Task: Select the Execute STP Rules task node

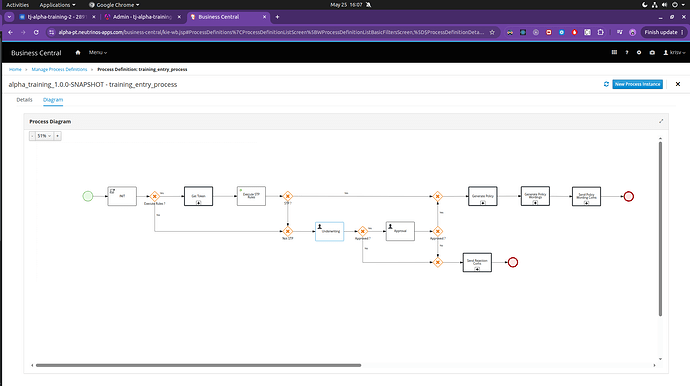Action: click(251, 196)
